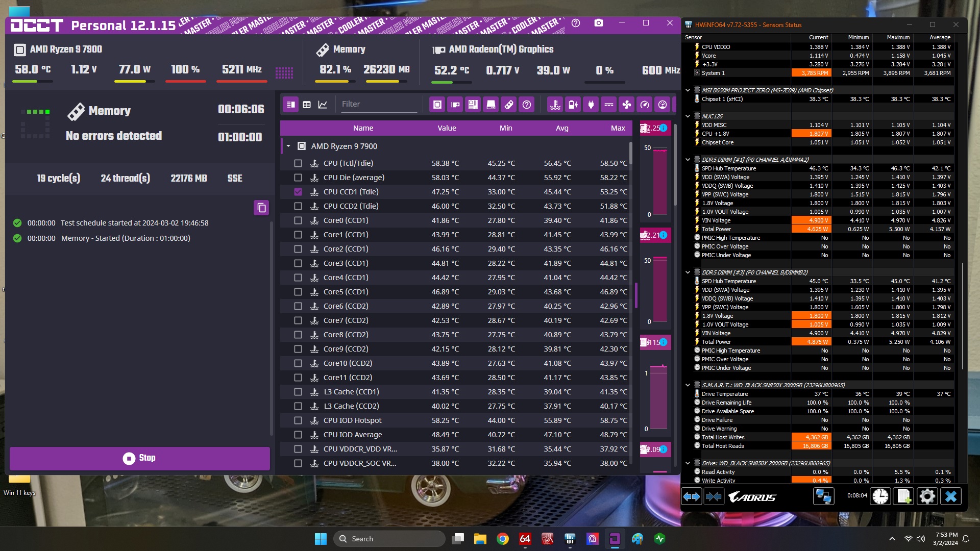This screenshot has height=551, width=980.
Task: Toggle the motherboard sensor filter icon
Action: pos(473,105)
